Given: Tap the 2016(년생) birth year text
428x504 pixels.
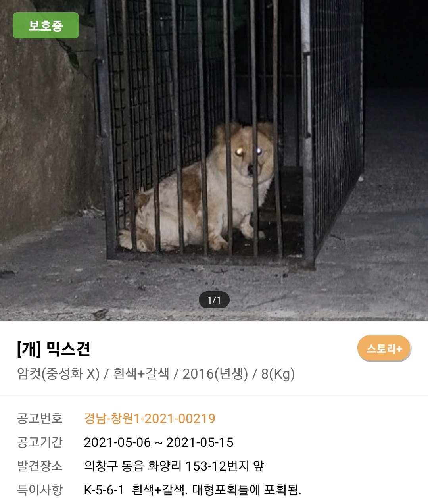Looking at the screenshot, I should tap(215, 374).
